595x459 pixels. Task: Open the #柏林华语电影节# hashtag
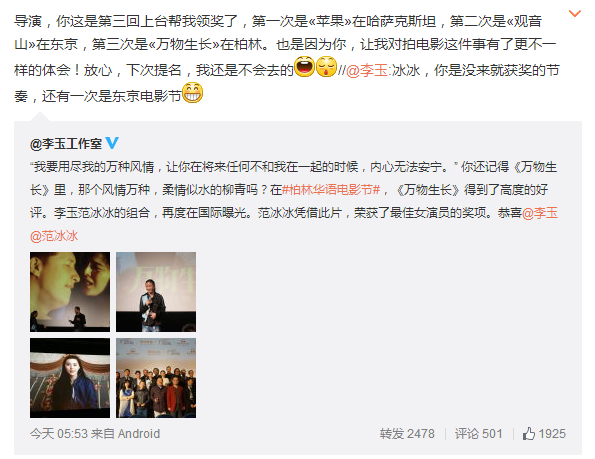click(331, 190)
